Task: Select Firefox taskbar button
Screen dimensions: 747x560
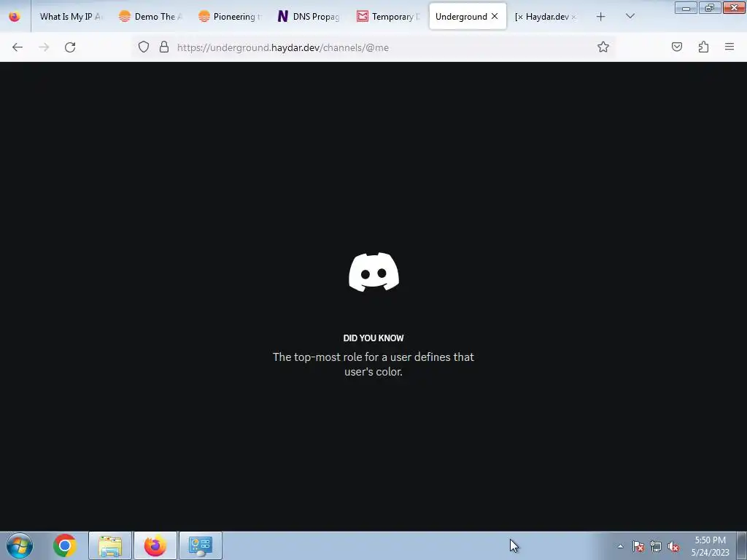Action: point(155,545)
